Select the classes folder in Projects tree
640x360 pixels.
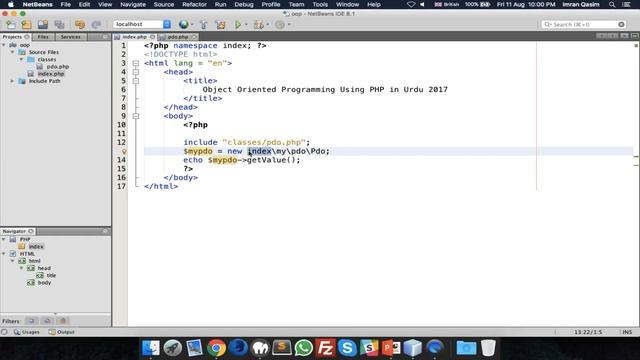tap(47, 59)
